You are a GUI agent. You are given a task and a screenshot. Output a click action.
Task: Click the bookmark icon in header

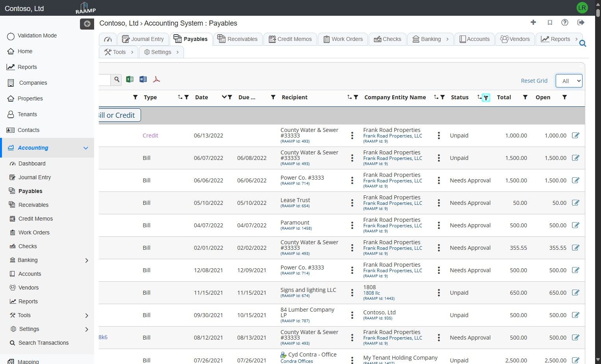550,22
